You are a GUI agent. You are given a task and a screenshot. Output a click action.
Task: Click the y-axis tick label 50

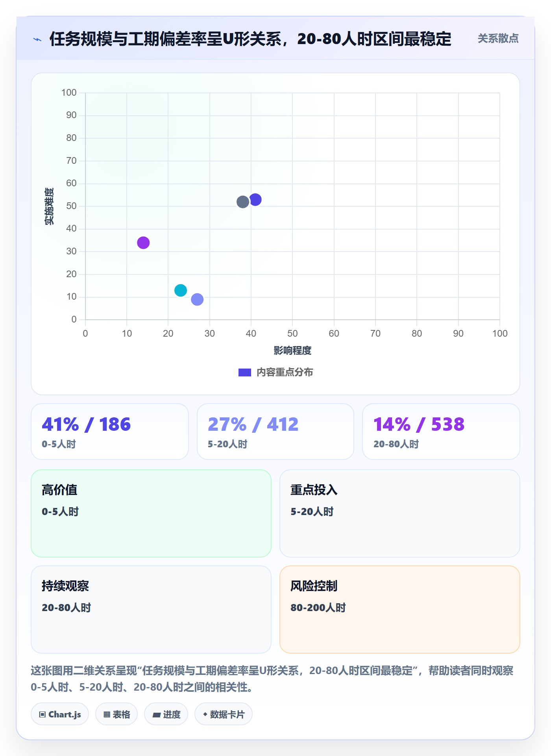tap(71, 206)
